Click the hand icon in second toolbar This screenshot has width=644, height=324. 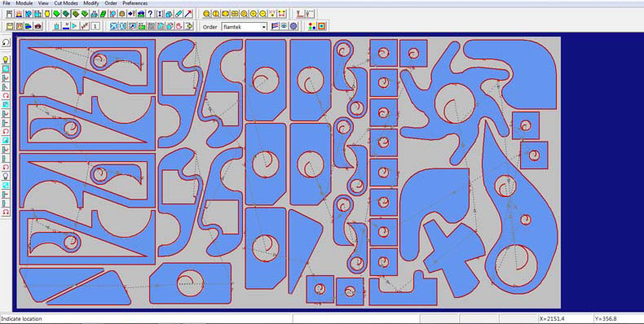[x=179, y=26]
